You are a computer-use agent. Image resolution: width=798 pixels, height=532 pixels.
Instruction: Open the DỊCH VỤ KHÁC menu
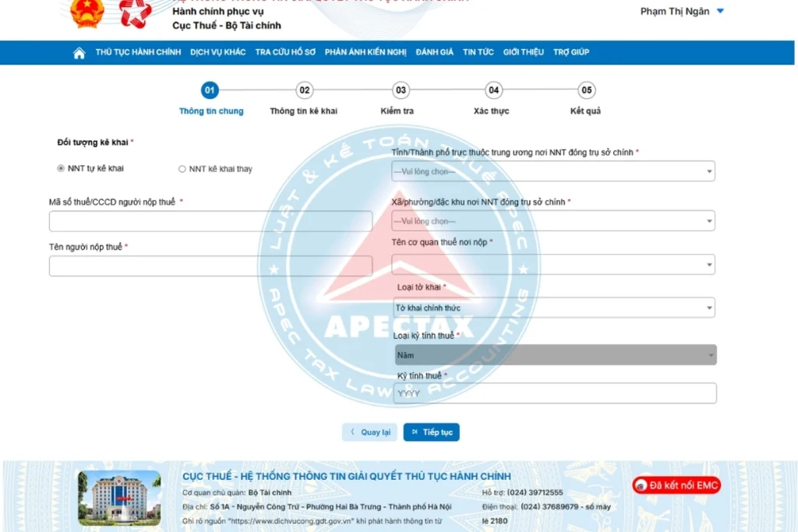[218, 52]
